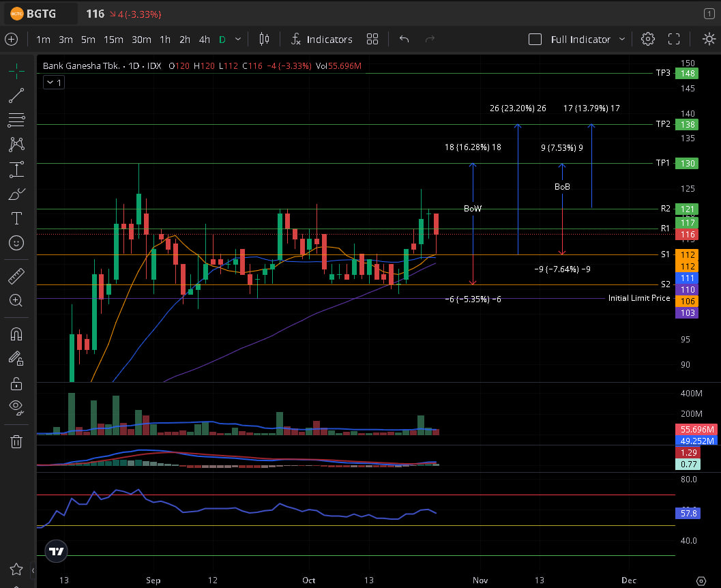Select the trend line drawing tool

[16, 95]
